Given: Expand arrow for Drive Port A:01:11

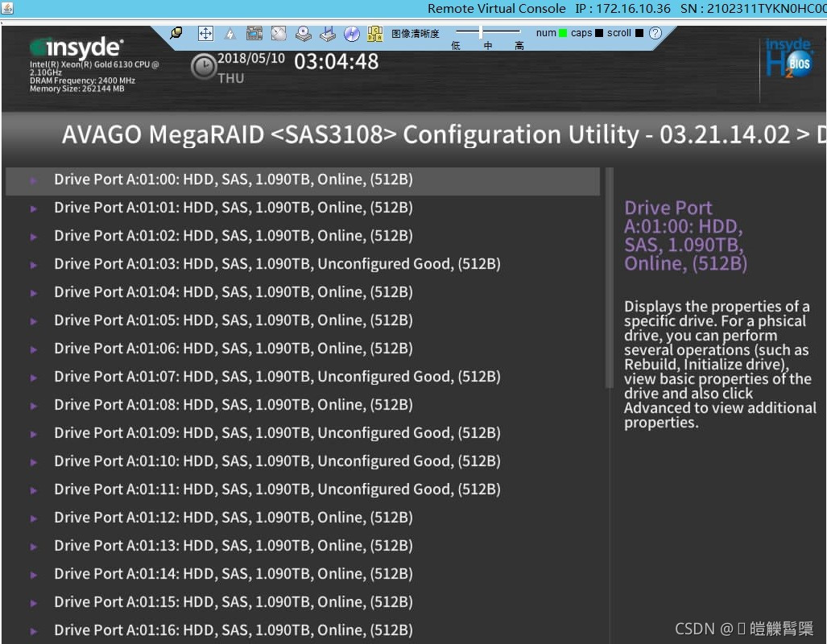Looking at the screenshot, I should point(34,490).
